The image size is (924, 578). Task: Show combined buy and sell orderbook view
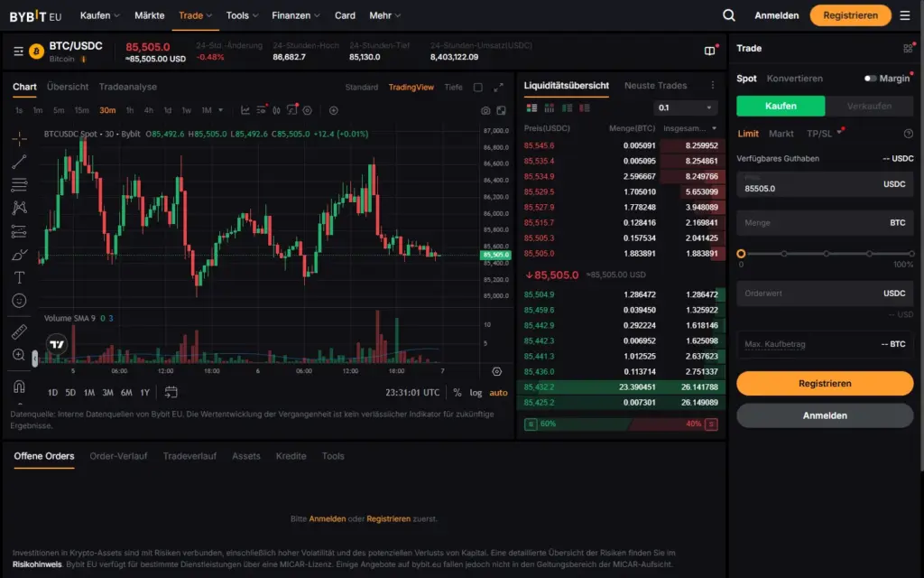[531, 108]
